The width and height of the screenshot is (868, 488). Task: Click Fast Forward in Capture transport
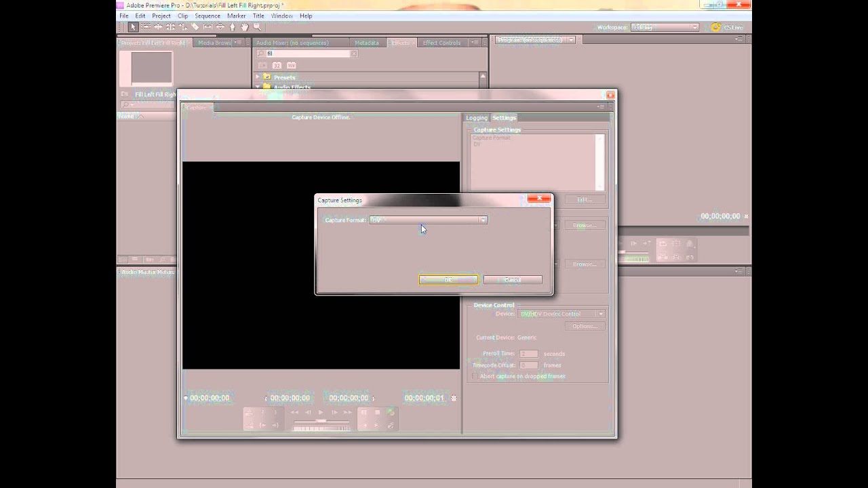348,412
